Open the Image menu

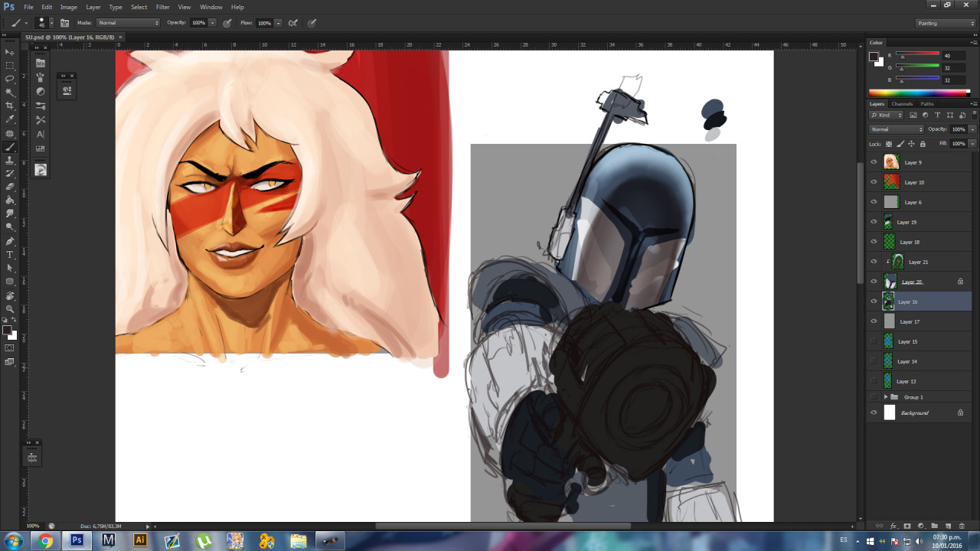(69, 7)
